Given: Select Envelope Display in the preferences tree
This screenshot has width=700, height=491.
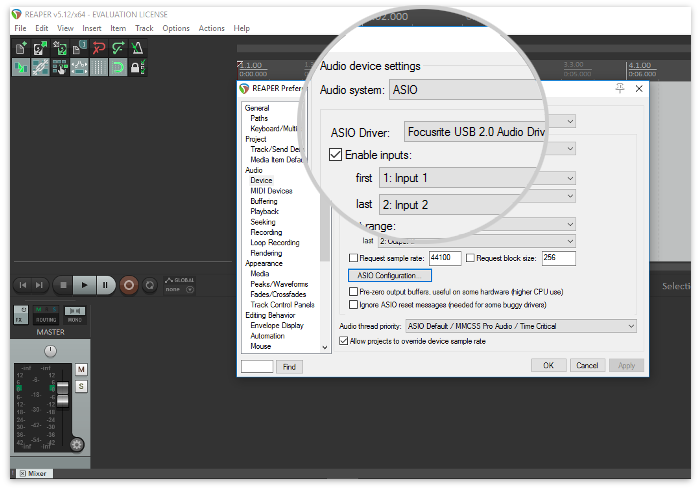Looking at the screenshot, I should [277, 325].
